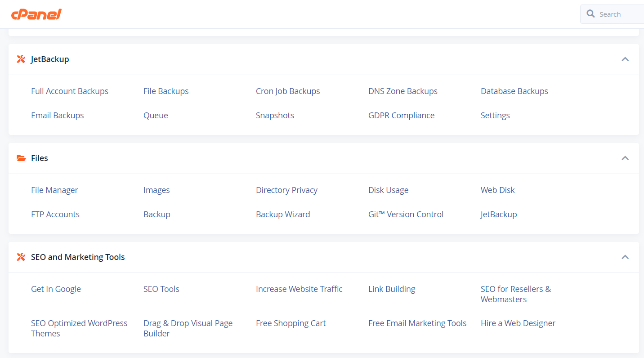The image size is (644, 358).
Task: Open JetBackup Settings
Action: 495,115
